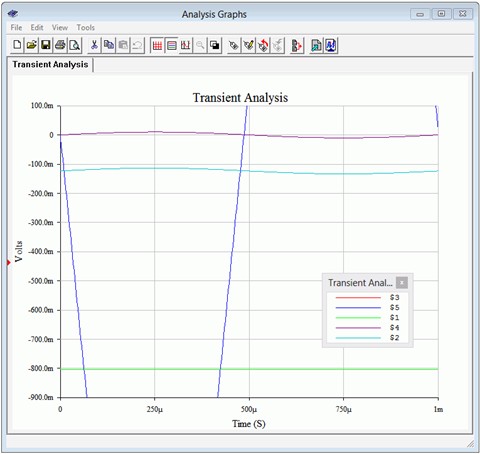Click the -900.0m y-axis tick label
The width and height of the screenshot is (480, 454).
[x=41, y=397]
